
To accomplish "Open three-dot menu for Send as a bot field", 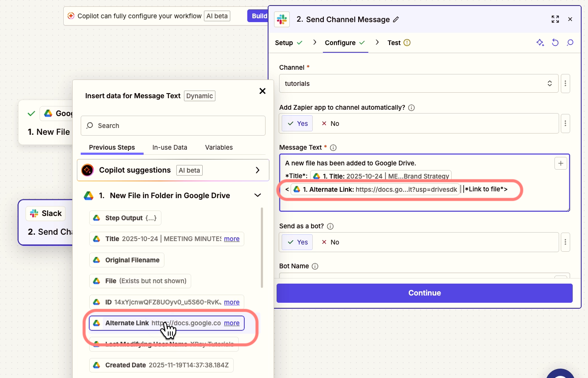I will (565, 242).
